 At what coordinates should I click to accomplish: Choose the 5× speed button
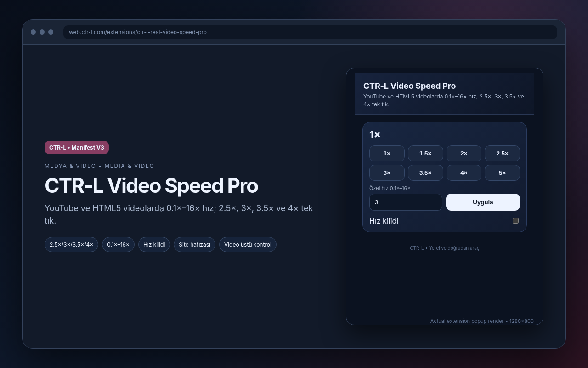click(x=502, y=173)
